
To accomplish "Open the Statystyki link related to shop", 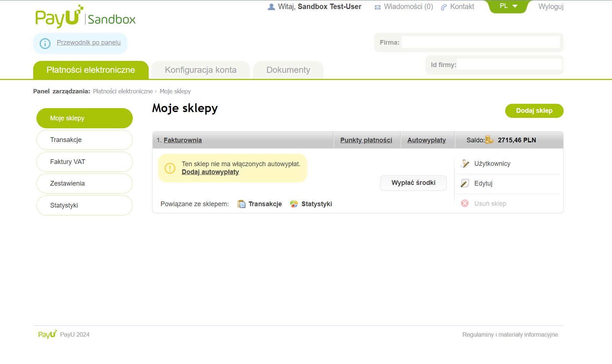I will 317,204.
